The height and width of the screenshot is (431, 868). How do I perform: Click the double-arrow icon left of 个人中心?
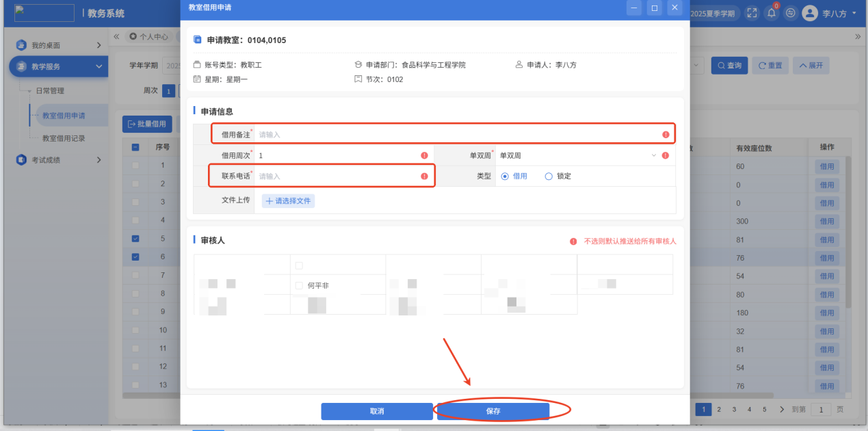tap(117, 36)
